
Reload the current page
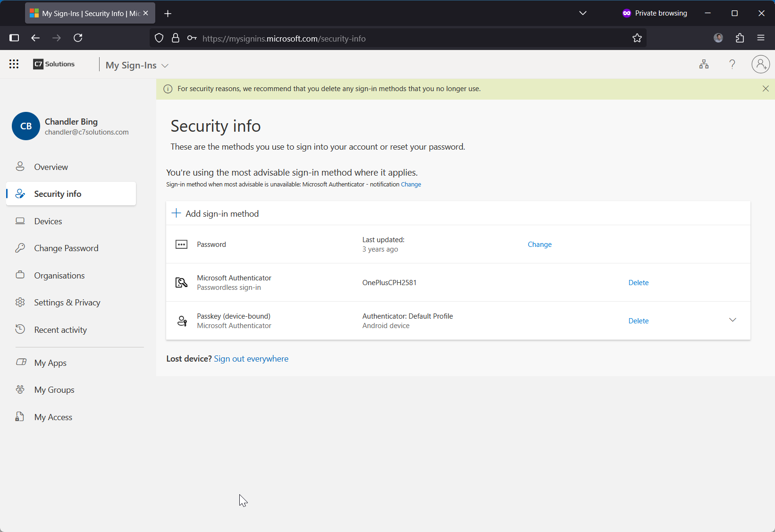(x=78, y=38)
